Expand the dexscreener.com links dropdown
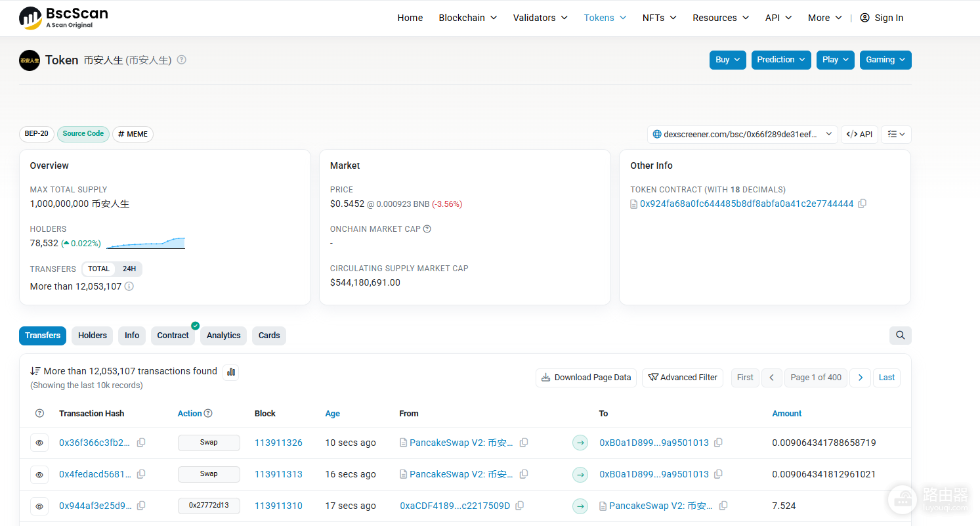This screenshot has width=980, height=526. [742, 135]
